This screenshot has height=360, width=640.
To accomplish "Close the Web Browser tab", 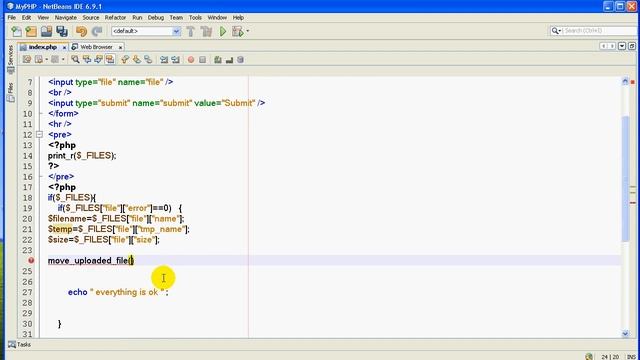I will coord(120,48).
